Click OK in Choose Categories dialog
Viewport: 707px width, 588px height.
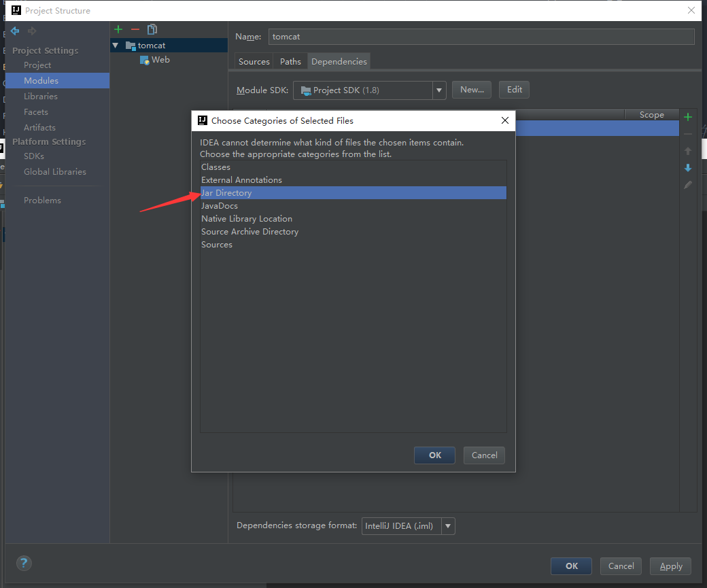[x=434, y=455]
